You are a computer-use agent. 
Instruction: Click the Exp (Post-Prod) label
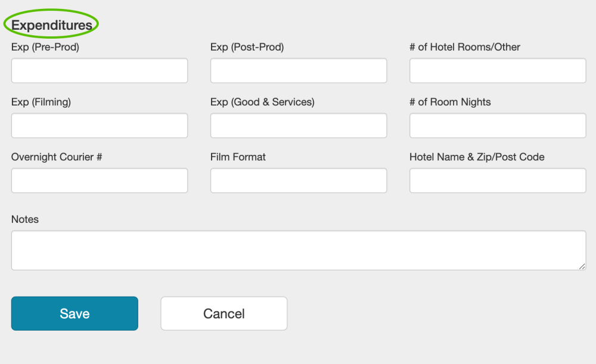click(x=247, y=47)
